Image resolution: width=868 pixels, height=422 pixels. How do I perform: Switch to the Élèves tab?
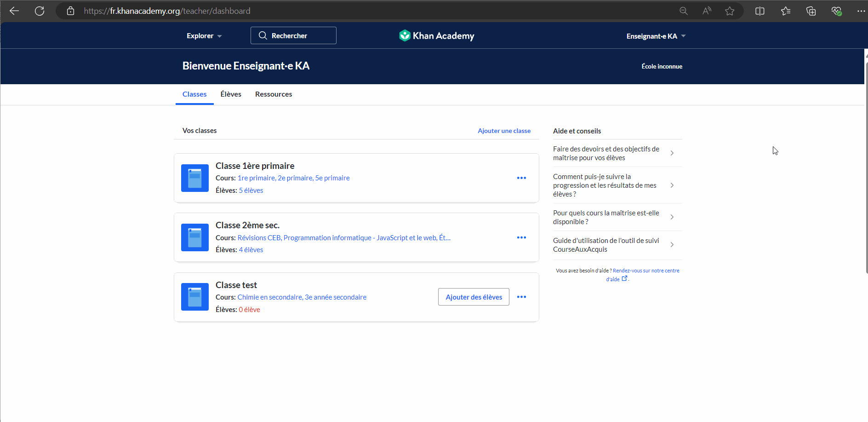click(231, 94)
